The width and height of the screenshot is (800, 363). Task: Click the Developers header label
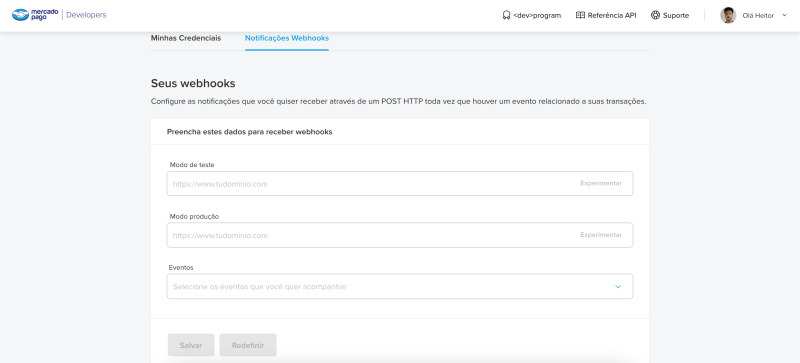pyautogui.click(x=86, y=15)
